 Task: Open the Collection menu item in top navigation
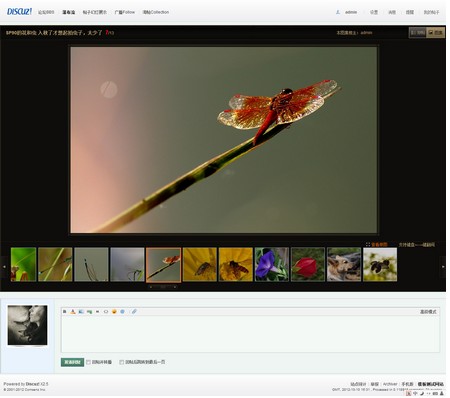156,12
